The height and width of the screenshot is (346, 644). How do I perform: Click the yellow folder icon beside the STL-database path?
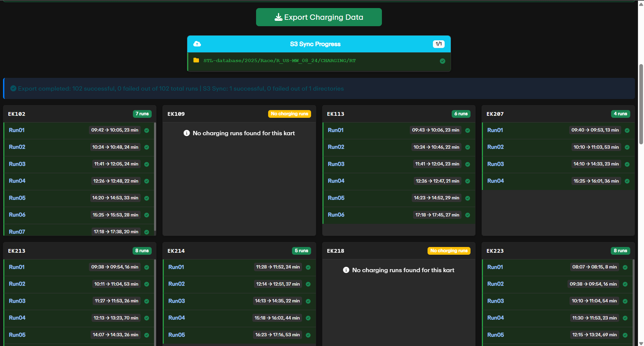coord(196,60)
